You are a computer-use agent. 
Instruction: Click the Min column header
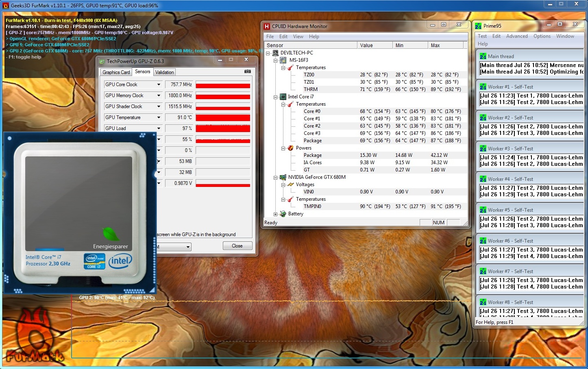[x=410, y=46]
